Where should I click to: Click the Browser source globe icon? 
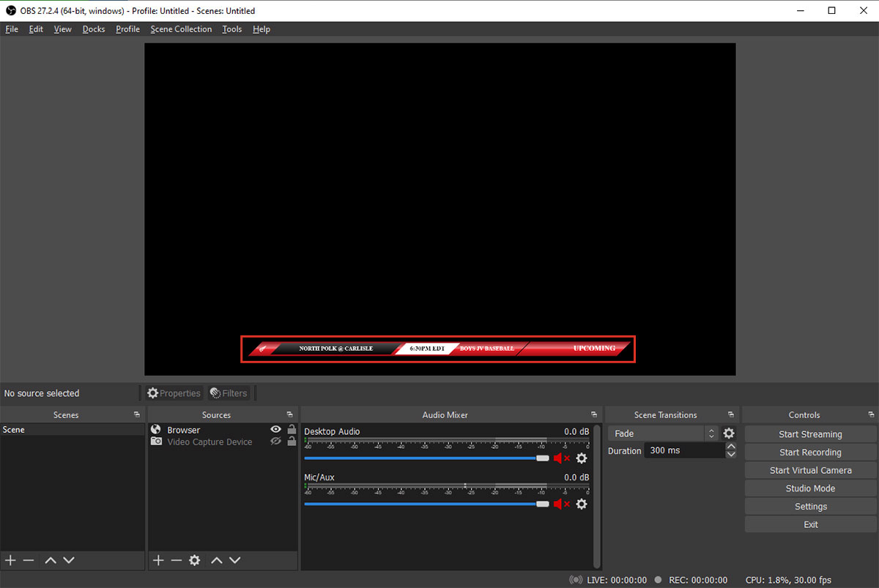[x=156, y=430]
